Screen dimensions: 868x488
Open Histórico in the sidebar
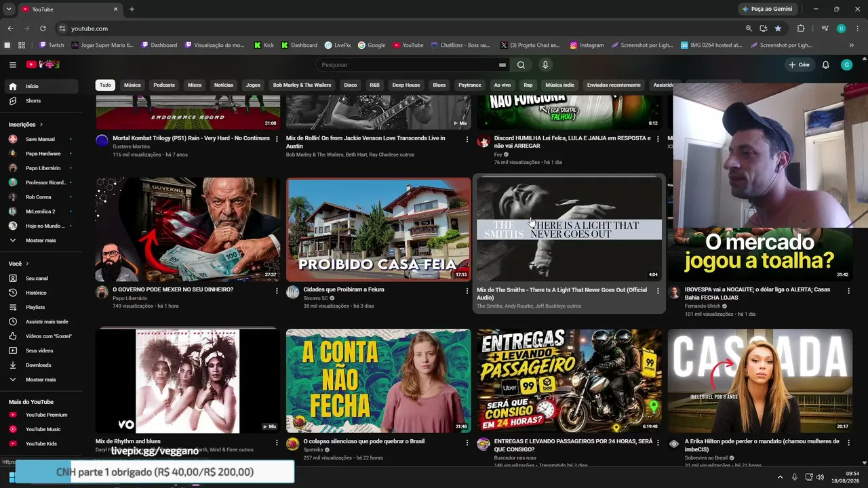pyautogui.click(x=41, y=293)
